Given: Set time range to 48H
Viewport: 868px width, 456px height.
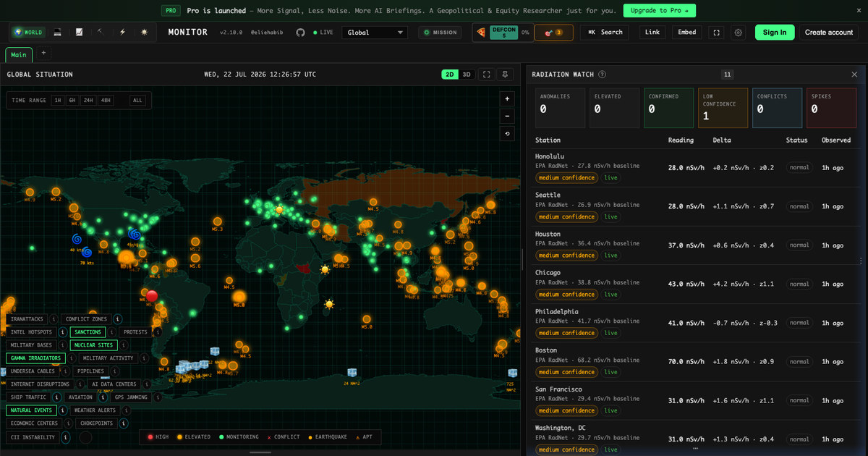Looking at the screenshot, I should [106, 101].
